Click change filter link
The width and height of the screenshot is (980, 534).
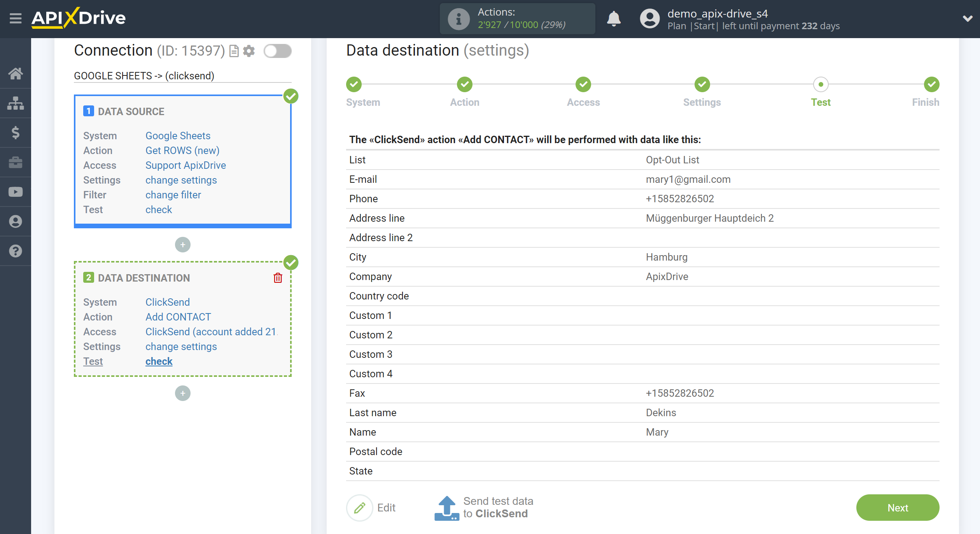(173, 195)
